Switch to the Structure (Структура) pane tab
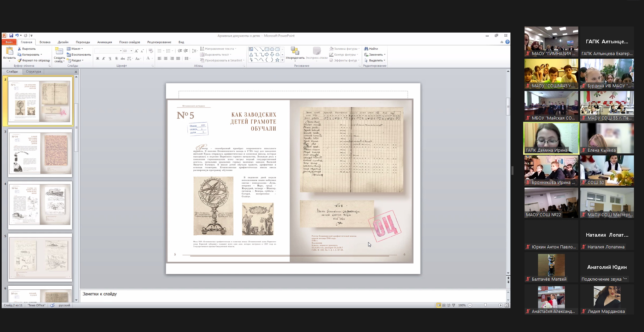Image resolution: width=644 pixels, height=332 pixels. (x=33, y=72)
